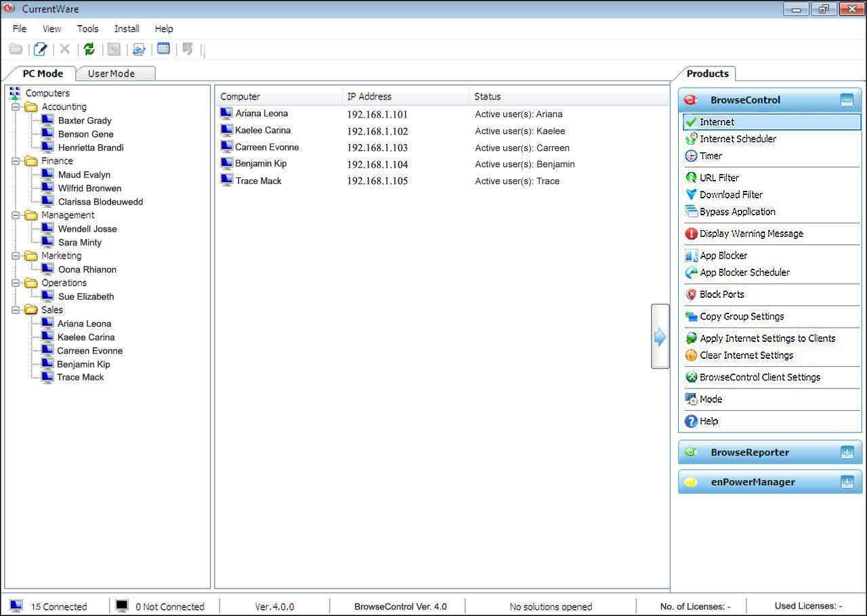
Task: Click Apply Internet Settings to Clients
Action: (x=767, y=338)
